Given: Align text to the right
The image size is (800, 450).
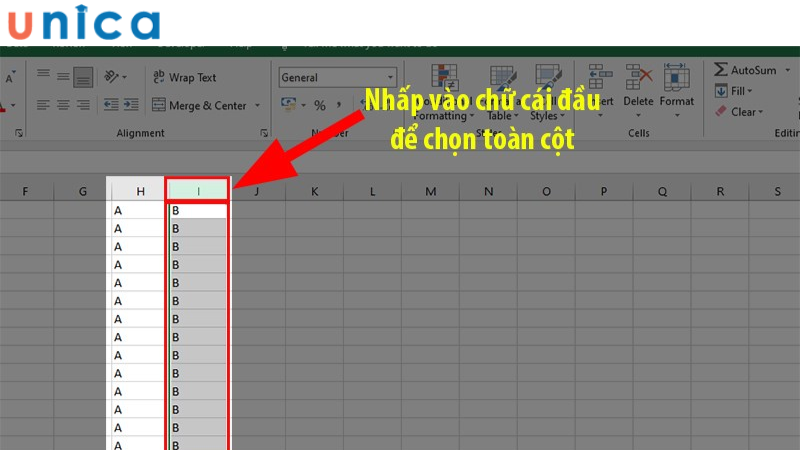Looking at the screenshot, I should pos(83,105).
